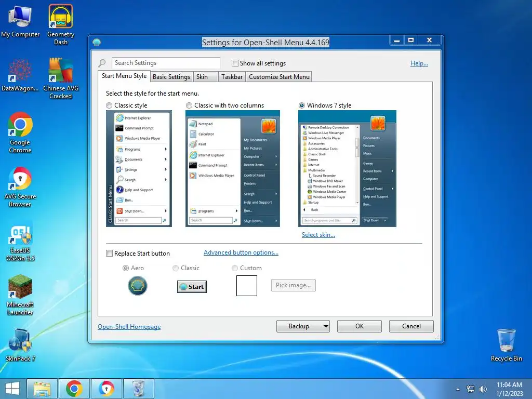Click the shell icon in the title bar
The width and height of the screenshot is (532, 399).
tap(97, 42)
